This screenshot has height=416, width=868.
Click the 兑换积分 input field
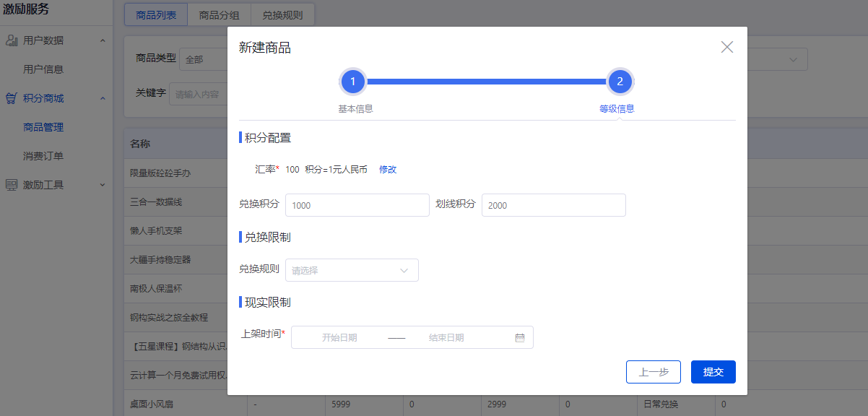(357, 205)
